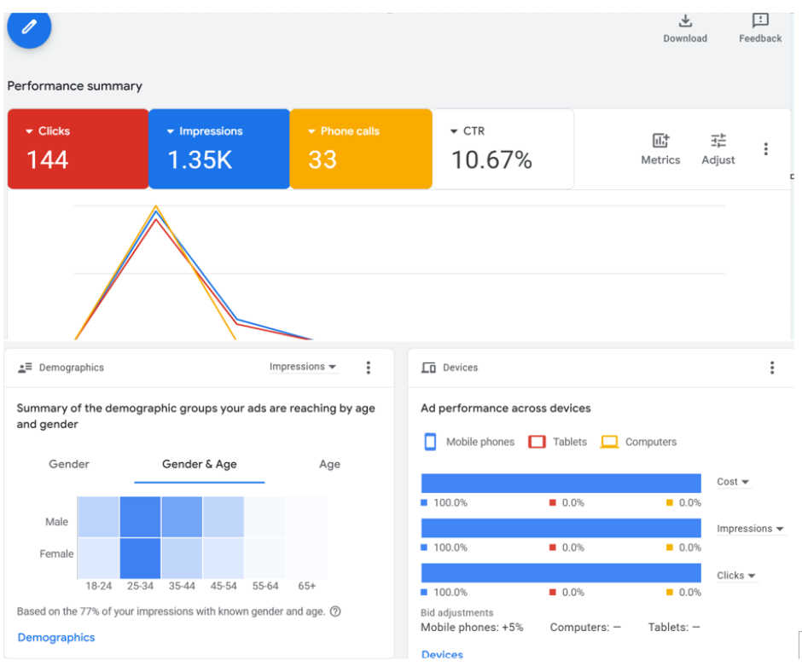Toggle the yellow Phone calls metric card
The image size is (802, 672).
(x=360, y=148)
